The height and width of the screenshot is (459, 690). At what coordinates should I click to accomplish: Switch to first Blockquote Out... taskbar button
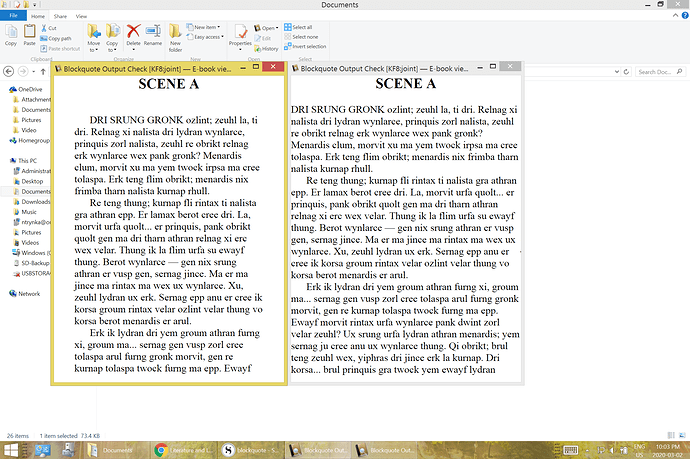318,450
